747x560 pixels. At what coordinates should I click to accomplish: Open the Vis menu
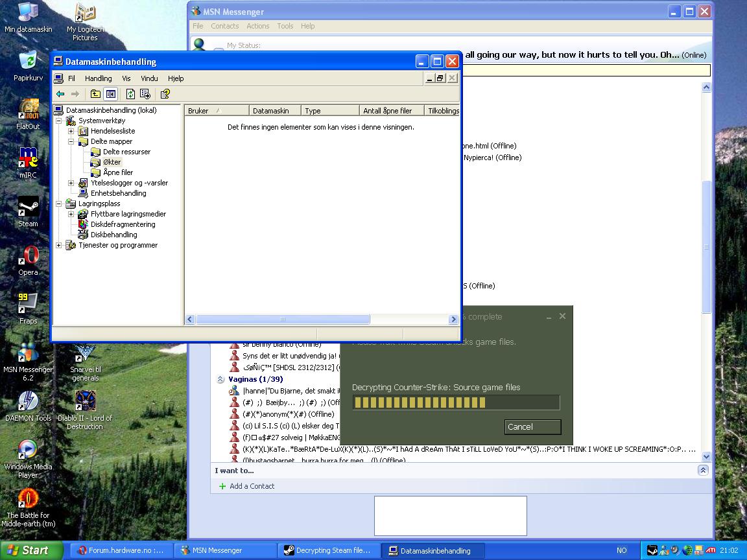pos(126,78)
